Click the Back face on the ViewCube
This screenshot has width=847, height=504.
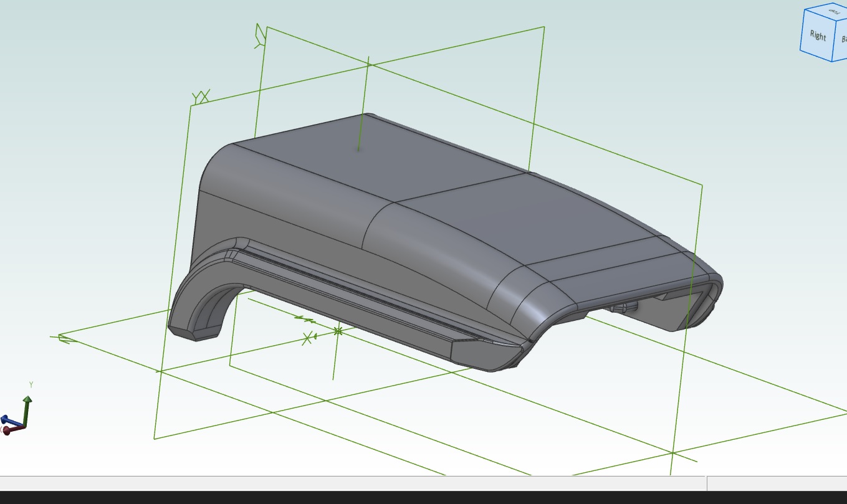pyautogui.click(x=844, y=39)
